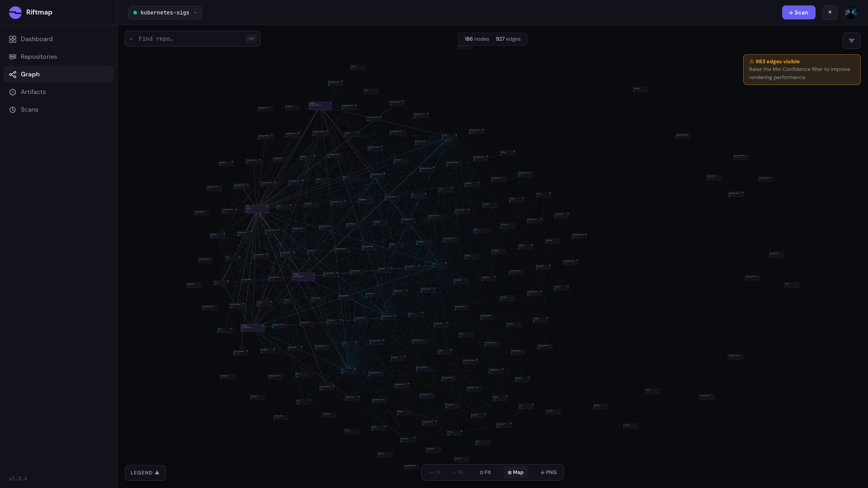
Task: Open the Dashboard page
Action: pyautogui.click(x=58, y=39)
